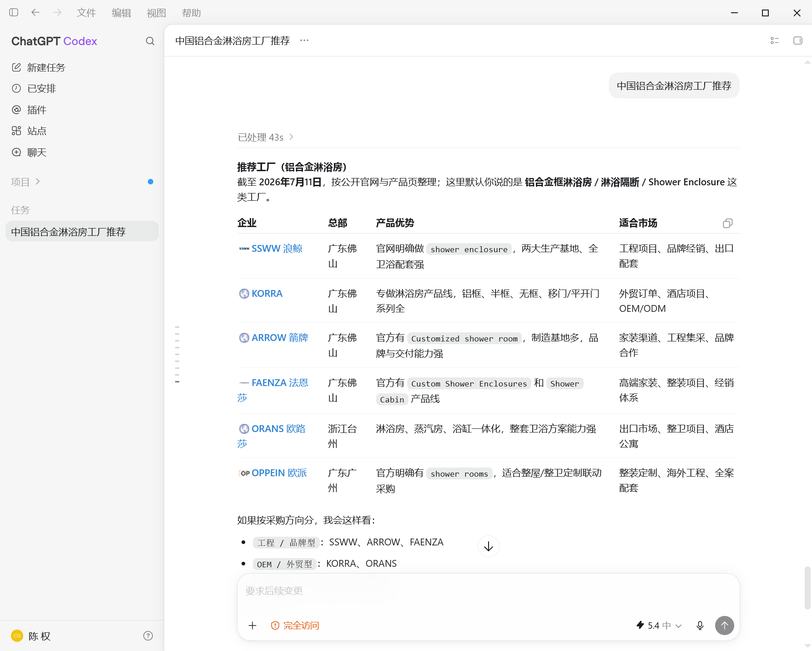Select task 中国铝合金淋浴房工厂推荐 in sidebar
The image size is (812, 651).
tap(82, 231)
